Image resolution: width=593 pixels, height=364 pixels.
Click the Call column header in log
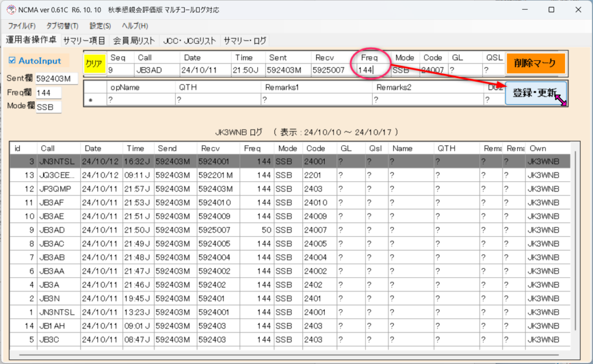[x=58, y=148]
